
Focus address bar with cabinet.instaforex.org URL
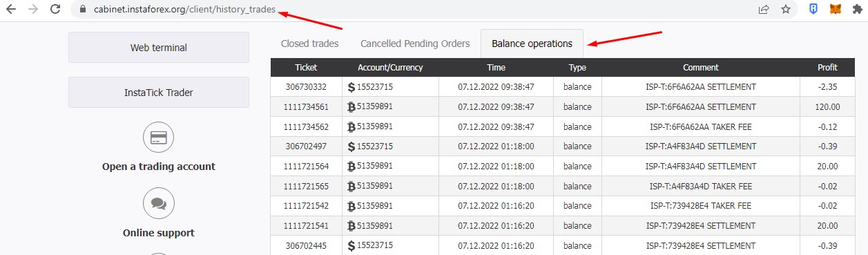184,10
